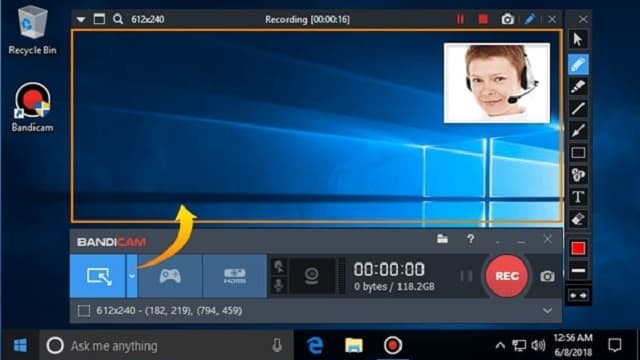
Task: Click the window select icon in recording bar
Action: tap(99, 19)
